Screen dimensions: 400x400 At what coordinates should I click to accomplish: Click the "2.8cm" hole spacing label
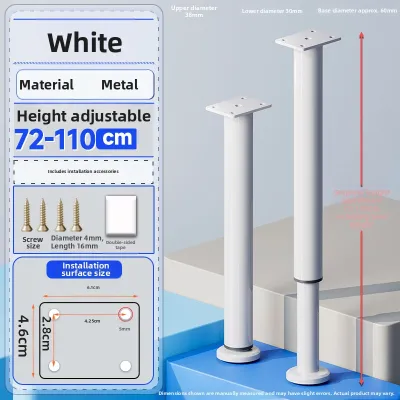[46, 333]
